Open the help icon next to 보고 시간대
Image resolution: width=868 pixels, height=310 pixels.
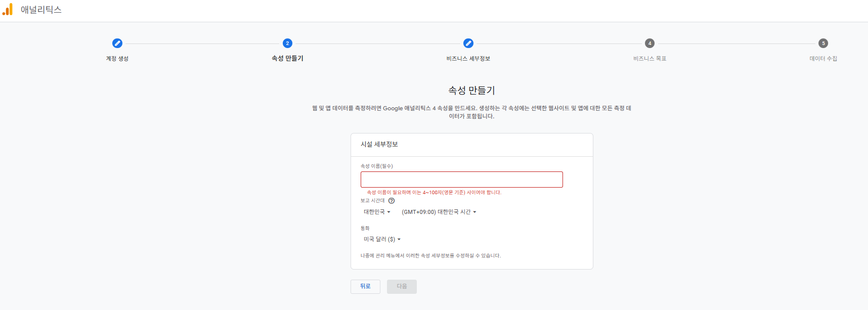(x=392, y=201)
